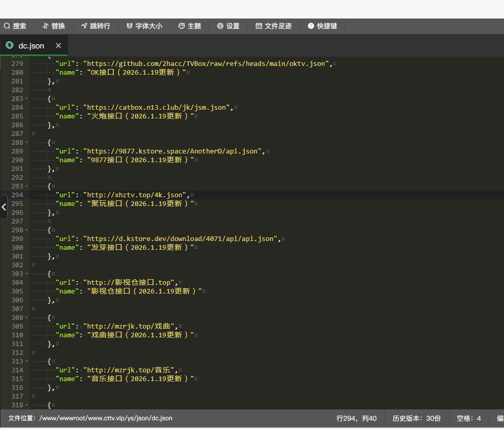Click the search magnifier icon in toolbar
Screen dimensions: 504x430
click(x=7, y=26)
